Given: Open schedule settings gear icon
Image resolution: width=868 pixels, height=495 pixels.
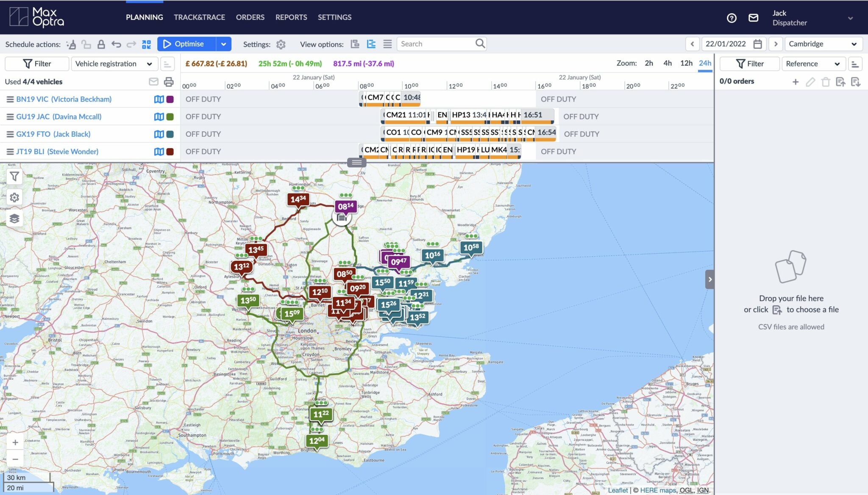Looking at the screenshot, I should click(x=281, y=44).
